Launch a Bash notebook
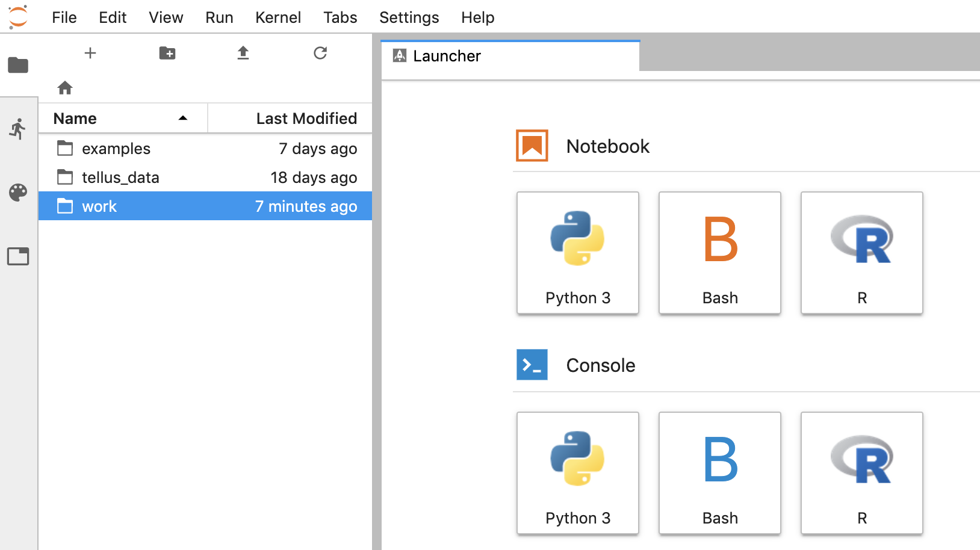This screenshot has height=550, width=980. pyautogui.click(x=720, y=253)
